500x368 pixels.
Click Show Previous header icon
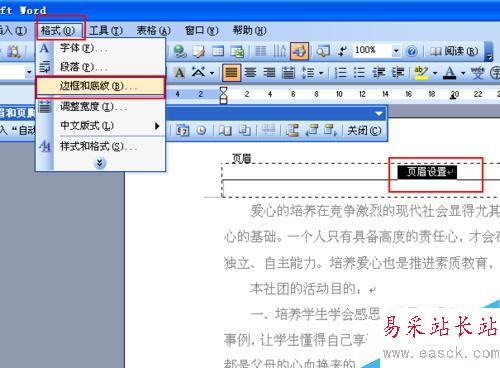pyautogui.click(x=312, y=130)
